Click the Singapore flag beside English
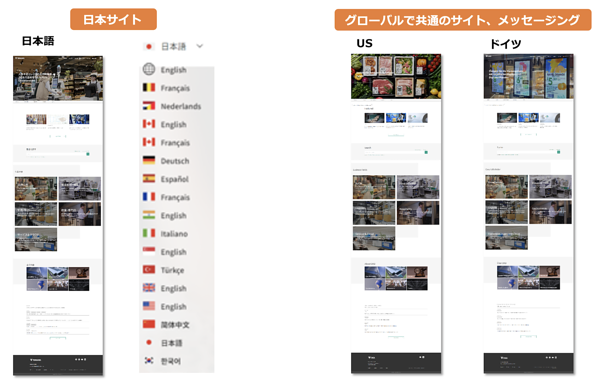Image resolution: width=600 pixels, height=385 pixels. pyautogui.click(x=149, y=251)
